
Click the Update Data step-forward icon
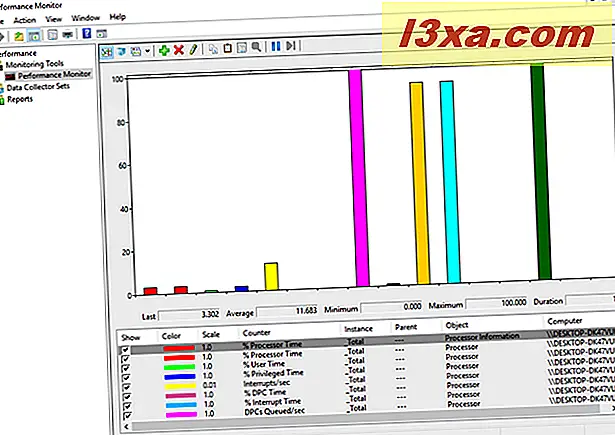point(290,46)
